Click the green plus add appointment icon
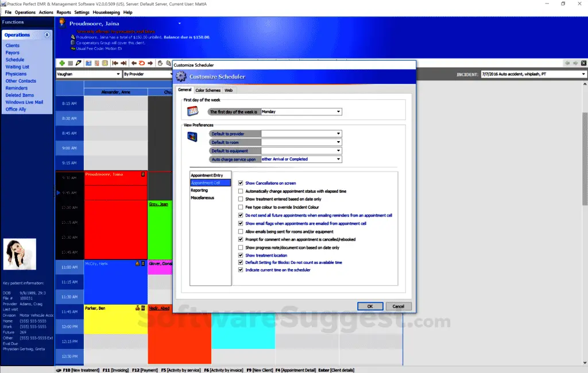 point(62,63)
